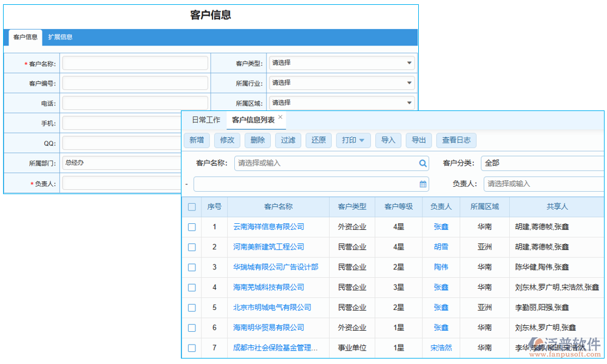Switch to the 日常工作 tab
The height and width of the screenshot is (364, 607).
click(x=207, y=120)
